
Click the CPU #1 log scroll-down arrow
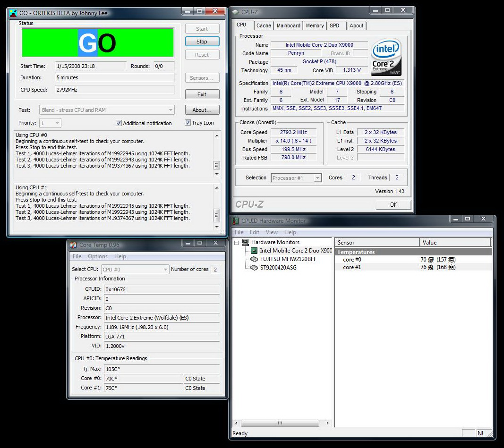click(217, 227)
